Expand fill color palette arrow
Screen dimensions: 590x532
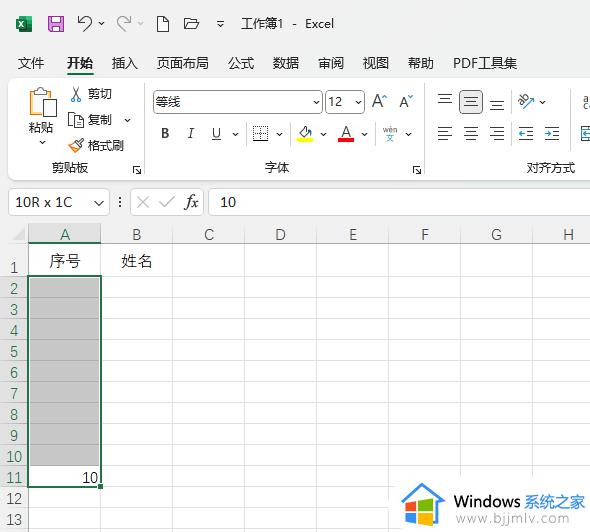coord(324,134)
